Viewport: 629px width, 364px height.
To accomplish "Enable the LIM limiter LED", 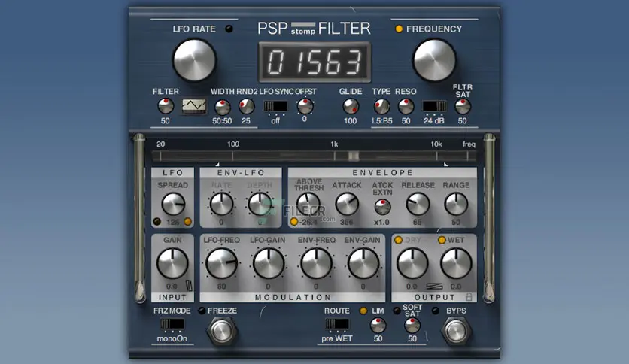I will click(x=363, y=311).
